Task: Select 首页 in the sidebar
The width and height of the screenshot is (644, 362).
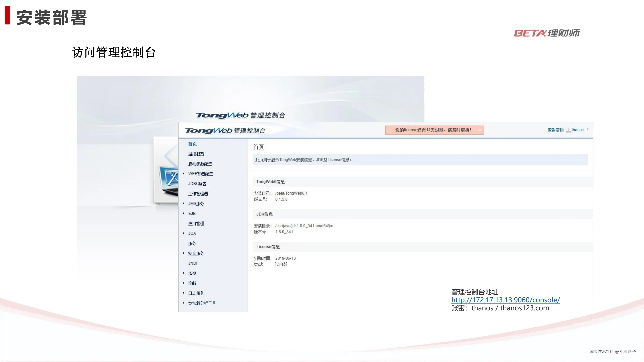Action: (x=192, y=144)
